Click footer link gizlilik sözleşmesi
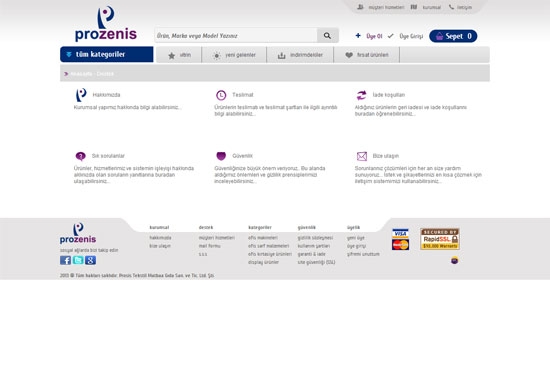550x365 pixels. [315, 238]
